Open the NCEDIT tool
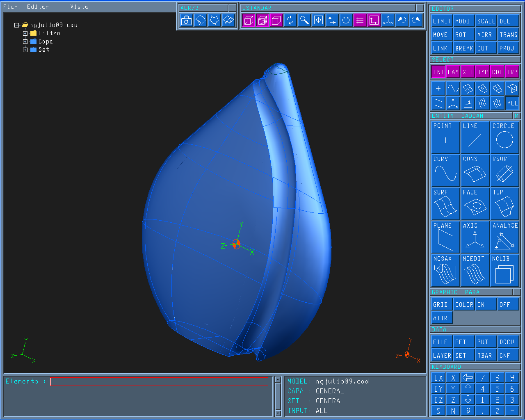The image size is (525, 420). pos(475,270)
